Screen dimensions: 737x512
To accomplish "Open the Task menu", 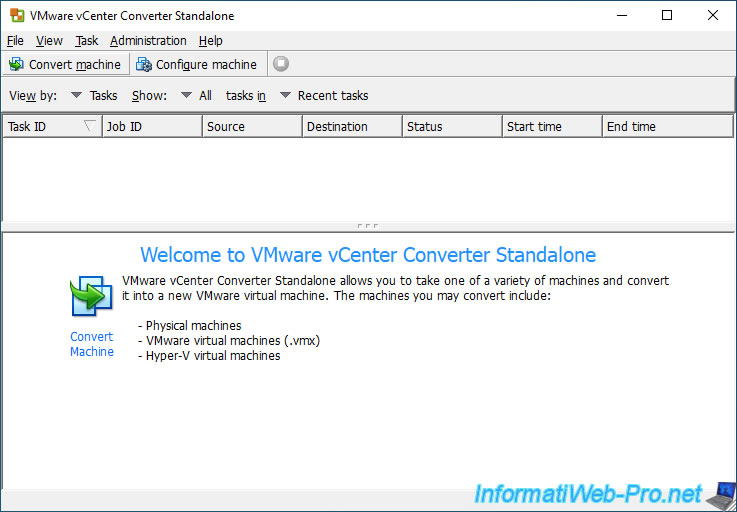I will 86,41.
